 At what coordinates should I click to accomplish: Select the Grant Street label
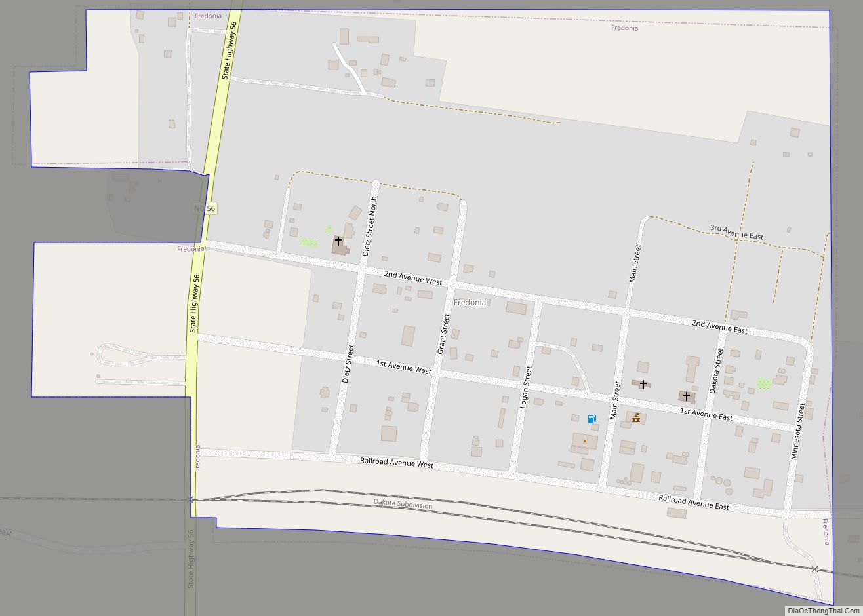point(444,334)
